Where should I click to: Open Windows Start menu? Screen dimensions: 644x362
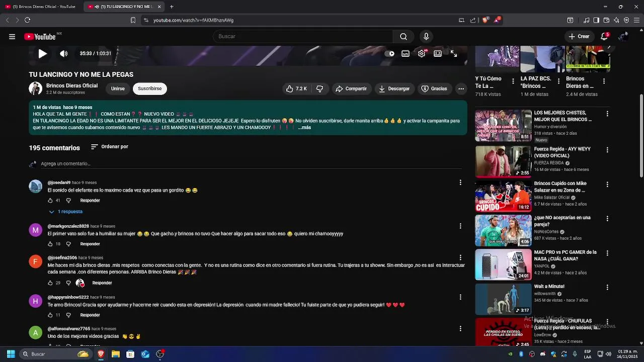point(11,354)
